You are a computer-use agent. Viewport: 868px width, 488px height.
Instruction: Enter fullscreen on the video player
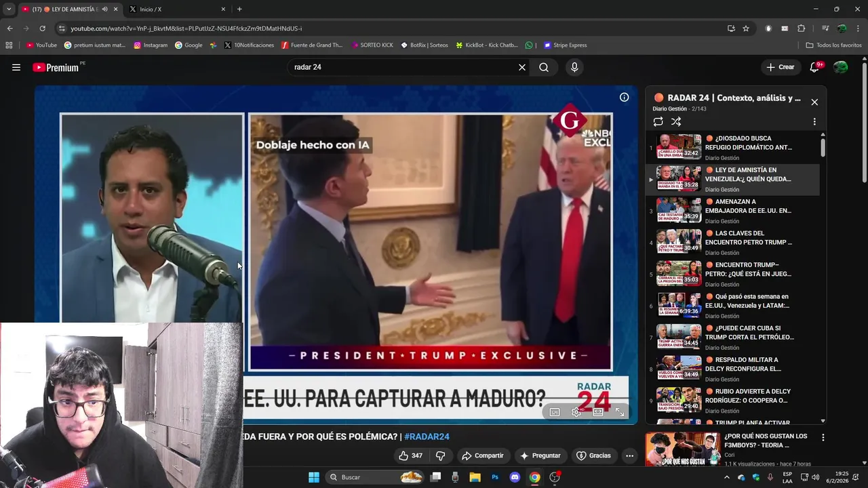[620, 412]
